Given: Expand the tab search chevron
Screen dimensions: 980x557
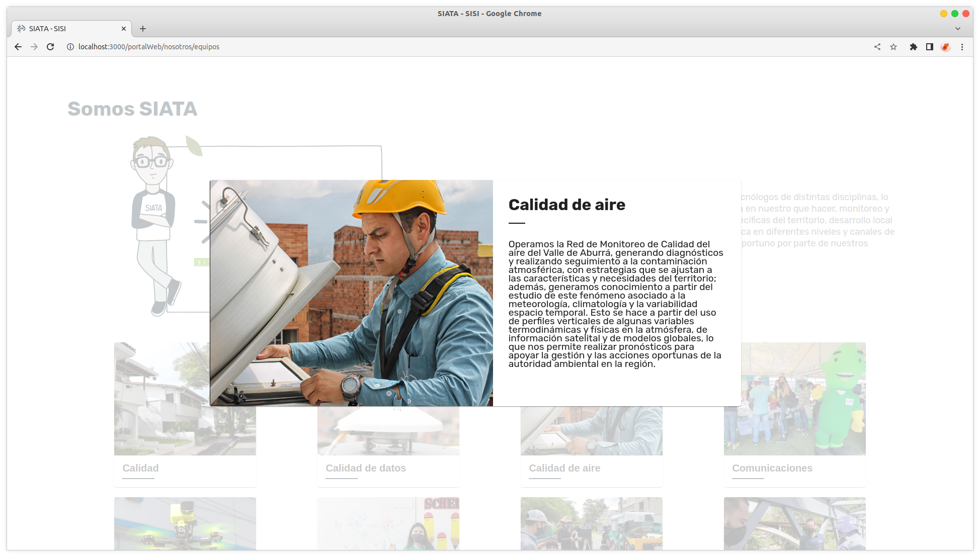Looking at the screenshot, I should point(958,29).
